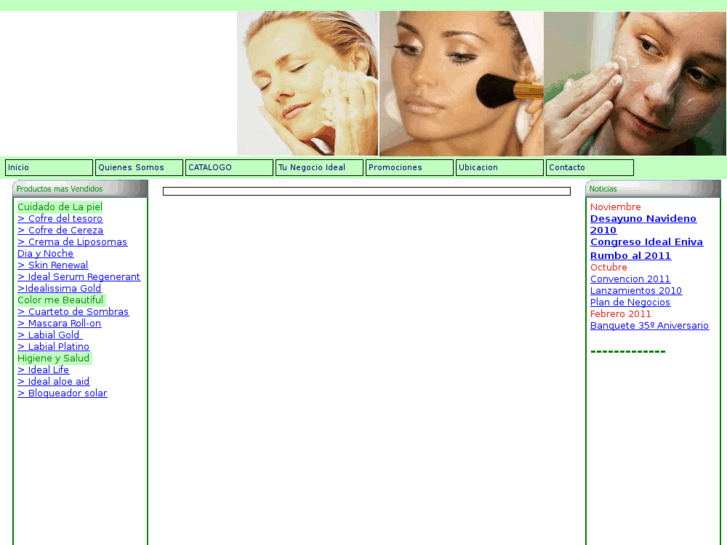
Task: Open the Labial Gold link
Action: point(50,335)
